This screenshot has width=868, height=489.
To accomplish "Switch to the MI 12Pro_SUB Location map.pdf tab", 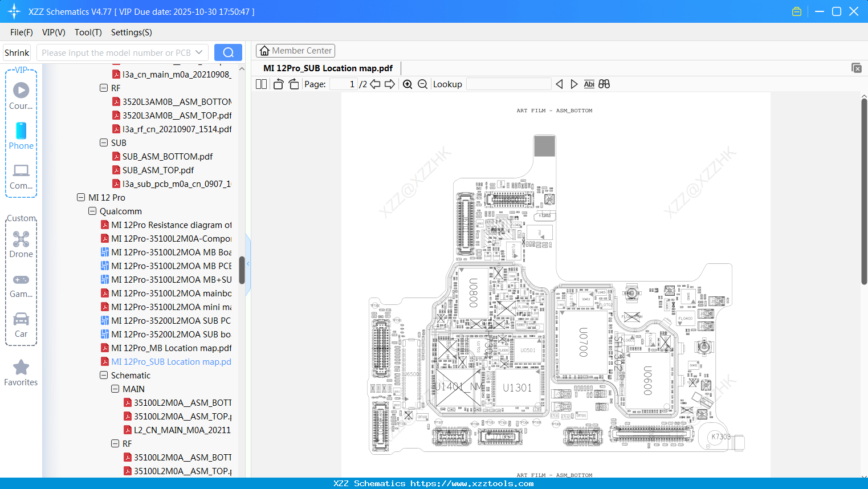I will tap(327, 68).
